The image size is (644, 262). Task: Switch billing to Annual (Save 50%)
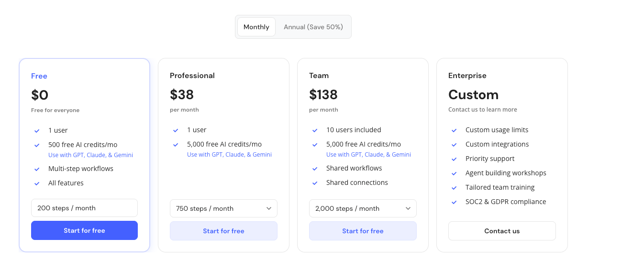click(313, 27)
